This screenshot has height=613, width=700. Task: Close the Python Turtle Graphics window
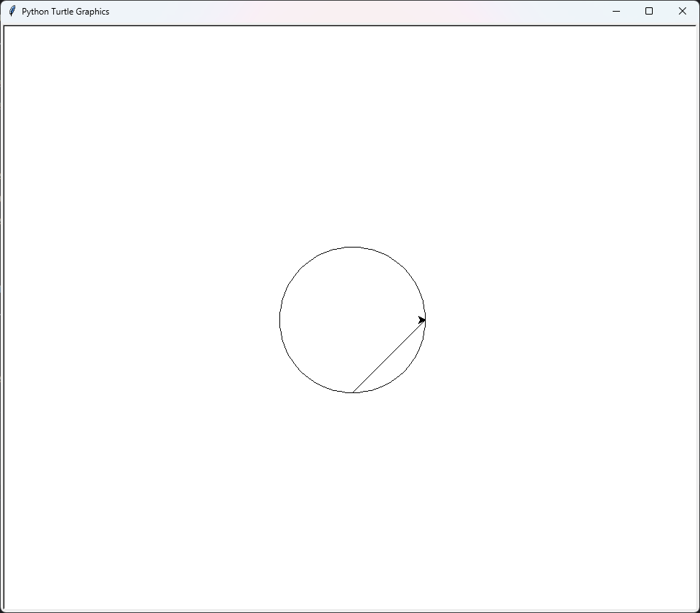683,11
